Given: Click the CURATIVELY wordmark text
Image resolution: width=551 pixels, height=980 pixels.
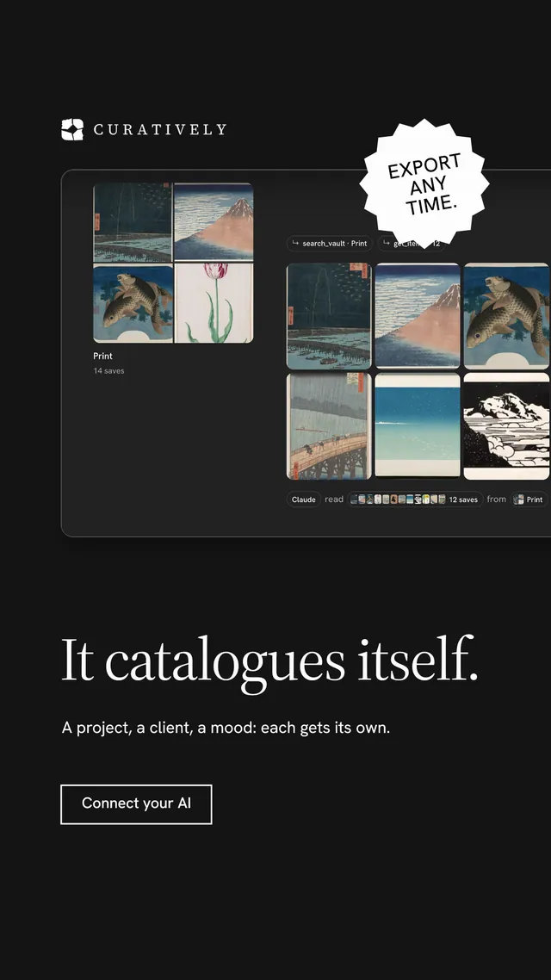Looking at the screenshot, I should 160,129.
